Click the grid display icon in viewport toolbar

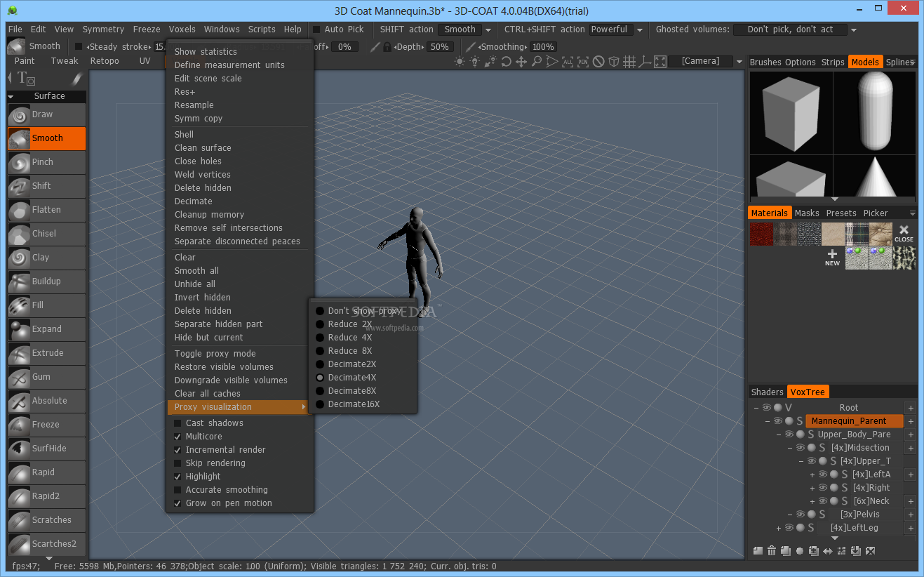click(x=629, y=62)
